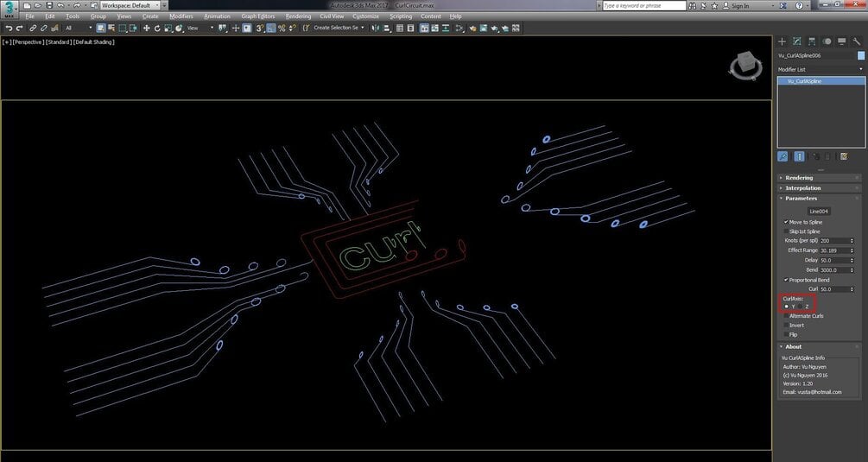
Task: Click the Line004 pick button
Action: (x=819, y=212)
